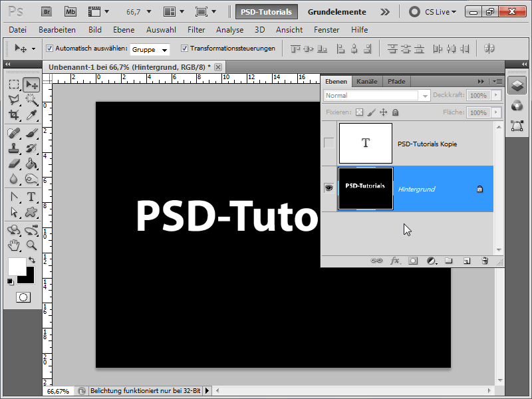Toggle lock image pixels brush icon

coord(372,112)
